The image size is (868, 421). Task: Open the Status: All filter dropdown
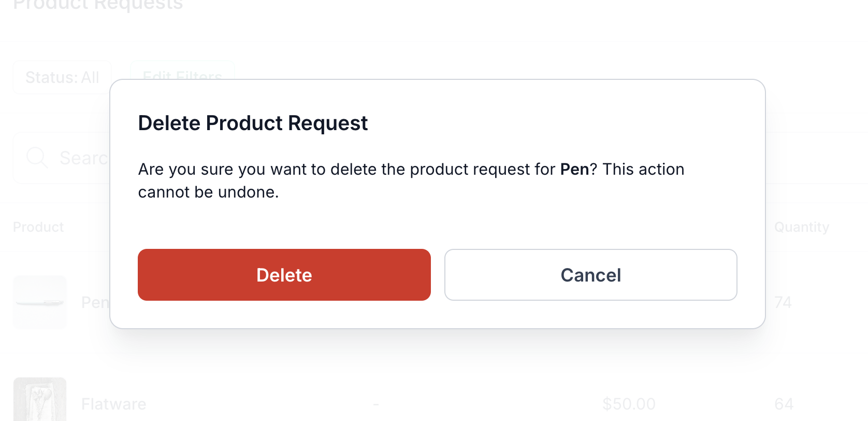[62, 77]
